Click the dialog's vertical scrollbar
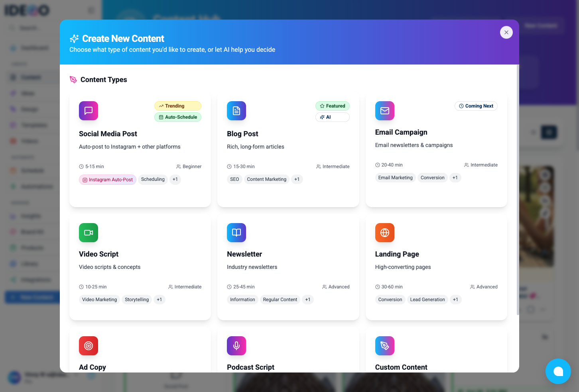This screenshot has width=579, height=392. (518, 190)
